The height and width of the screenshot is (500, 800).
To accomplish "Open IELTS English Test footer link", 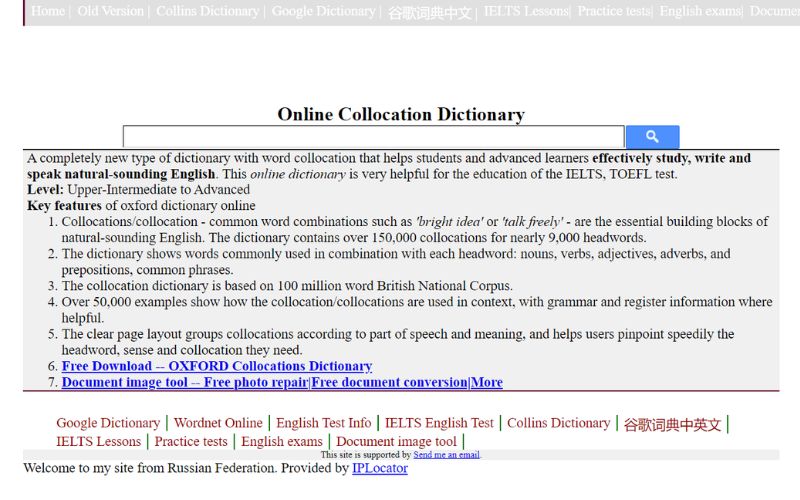I will [439, 423].
